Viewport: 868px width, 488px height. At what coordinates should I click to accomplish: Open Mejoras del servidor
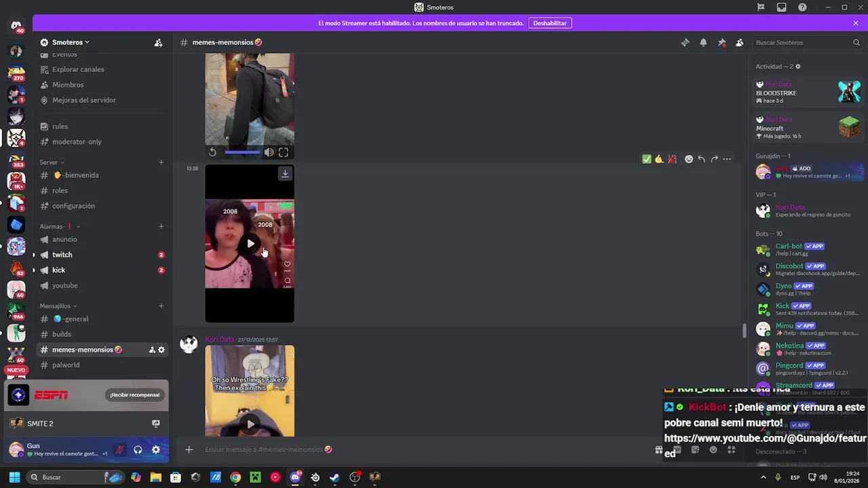click(83, 100)
